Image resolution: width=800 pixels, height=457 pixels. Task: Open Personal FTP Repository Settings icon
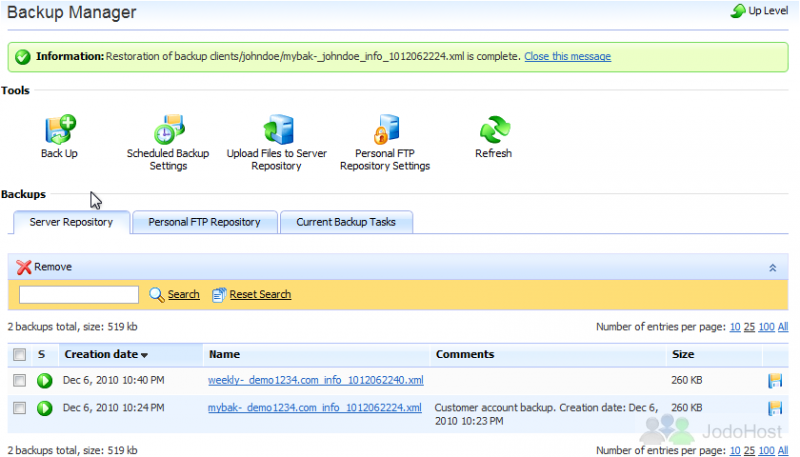tap(385, 130)
